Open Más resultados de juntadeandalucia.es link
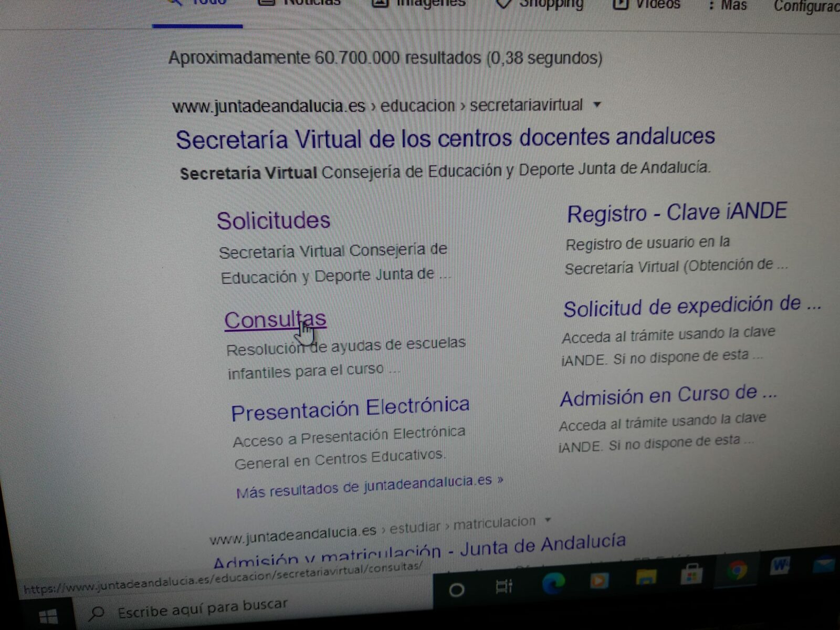 click(x=369, y=487)
